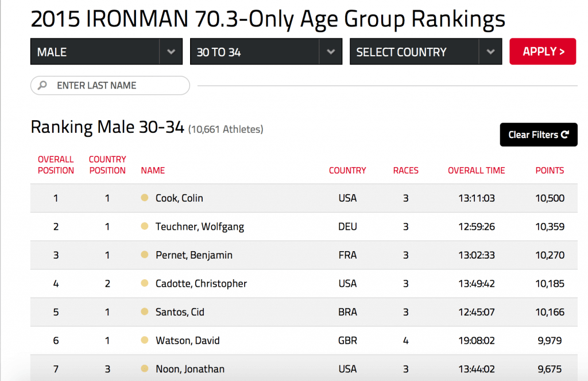Click gold dot beside Pernet, Benjamin
The width and height of the screenshot is (588, 381).
(145, 255)
